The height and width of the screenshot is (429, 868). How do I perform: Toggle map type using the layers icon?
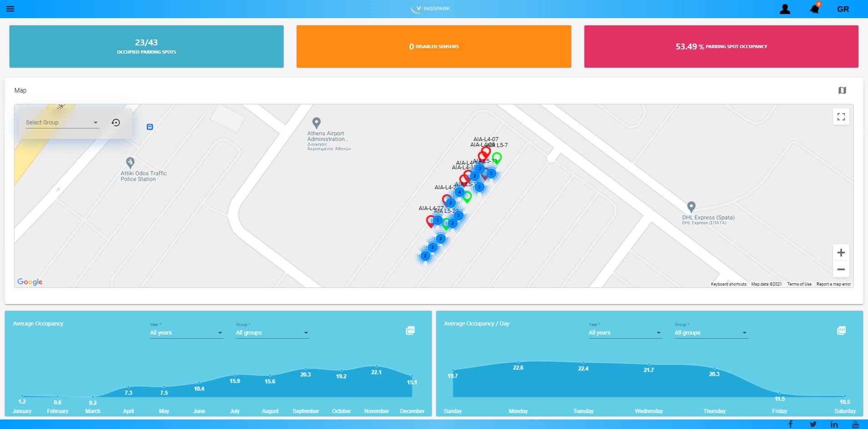tap(843, 90)
